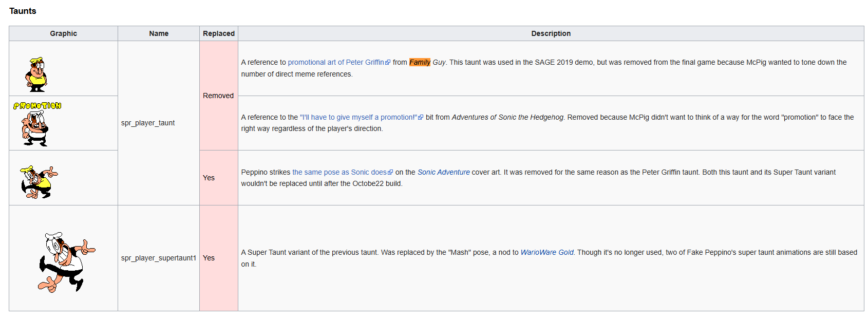
Task: Click the Sonic Adventure pose taunt sprite
Action: click(39, 182)
